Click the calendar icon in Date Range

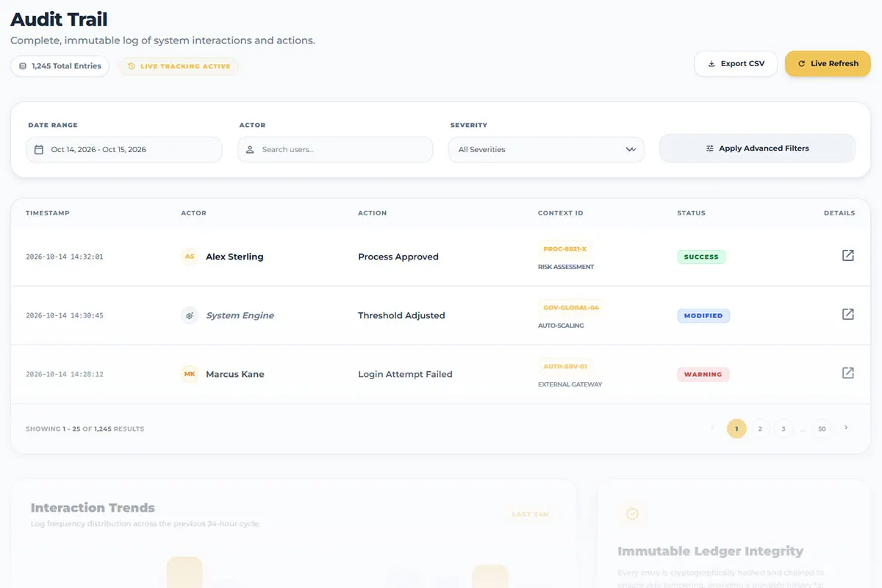pos(39,149)
